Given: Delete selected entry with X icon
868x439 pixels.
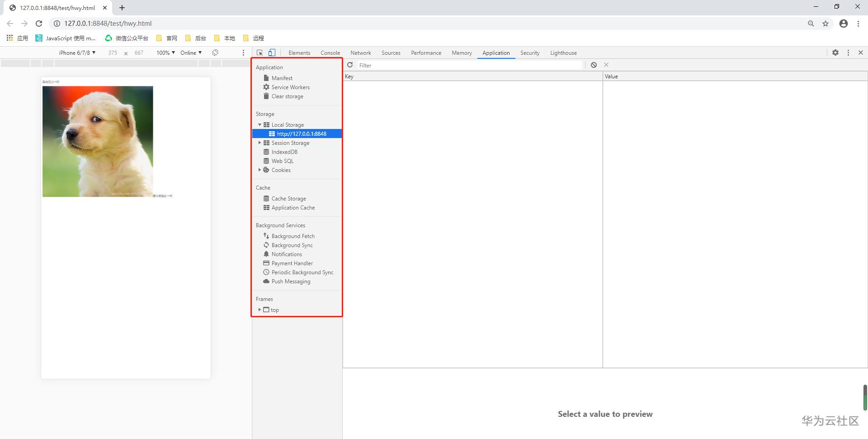Looking at the screenshot, I should point(606,65).
